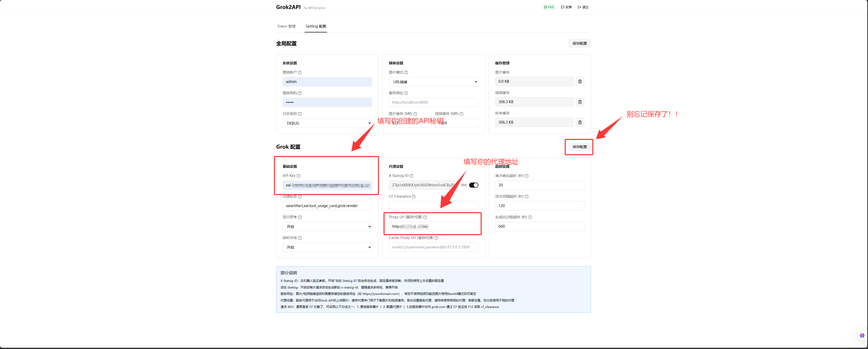Click help icon next to CF Clearance
Screen dimensions: 868x349
click(413, 197)
